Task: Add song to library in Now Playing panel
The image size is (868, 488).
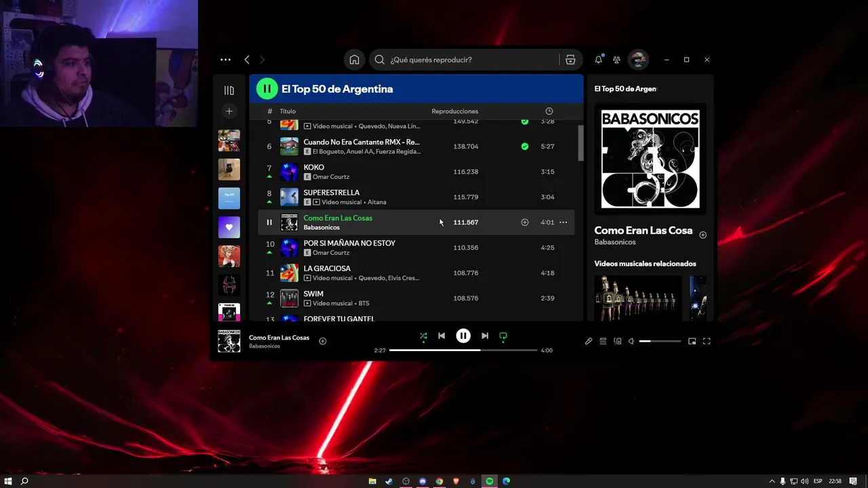Action: pyautogui.click(x=703, y=235)
